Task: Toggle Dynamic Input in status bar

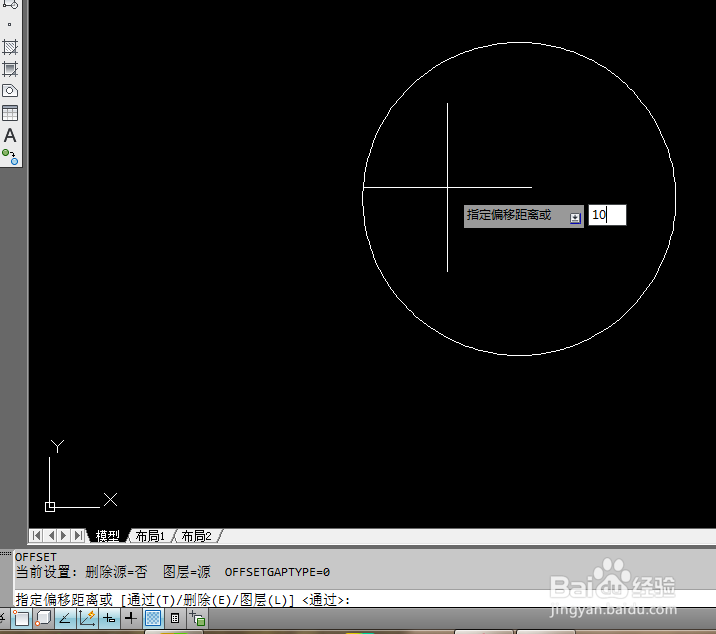Action: point(109,618)
